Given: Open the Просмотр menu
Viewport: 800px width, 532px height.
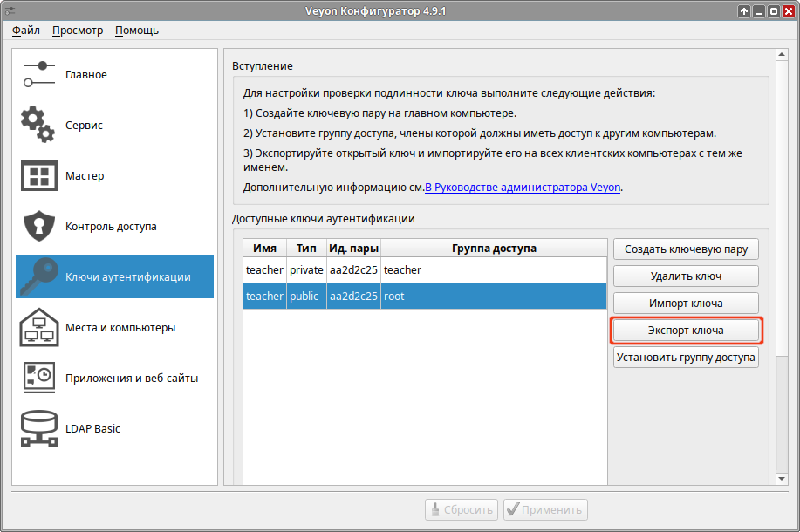Looking at the screenshot, I should tap(78, 31).
